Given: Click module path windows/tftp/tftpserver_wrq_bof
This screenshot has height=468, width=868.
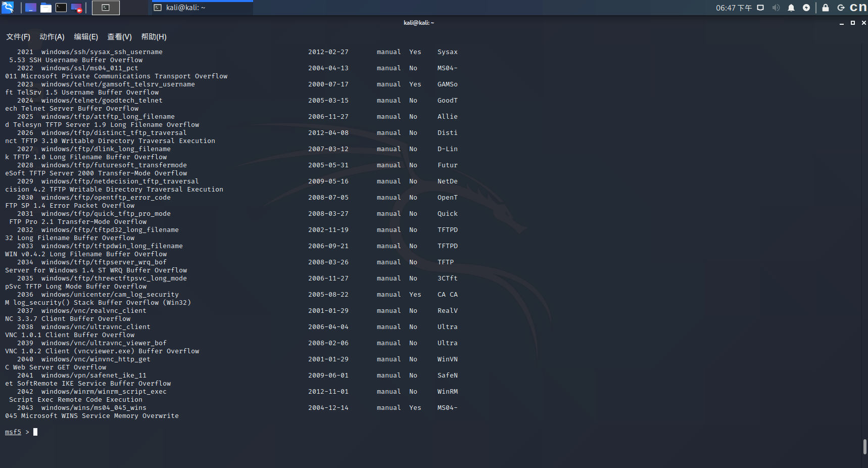Looking at the screenshot, I should point(104,262).
